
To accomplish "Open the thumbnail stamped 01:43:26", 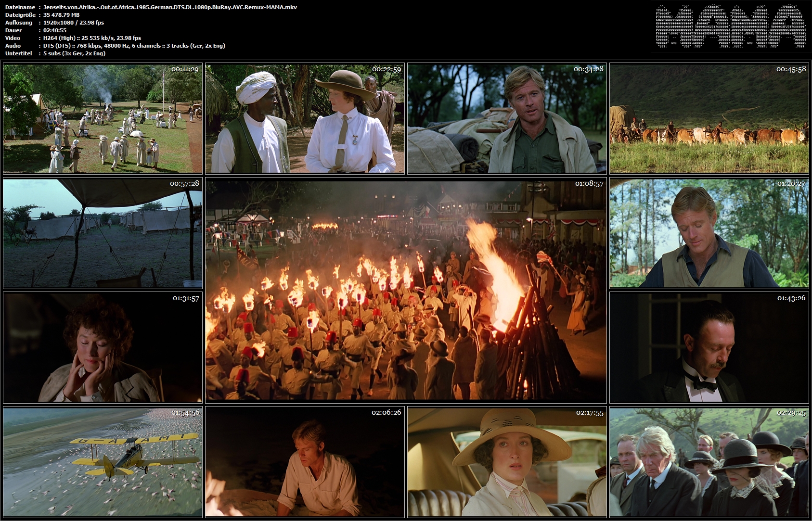I will (709, 347).
